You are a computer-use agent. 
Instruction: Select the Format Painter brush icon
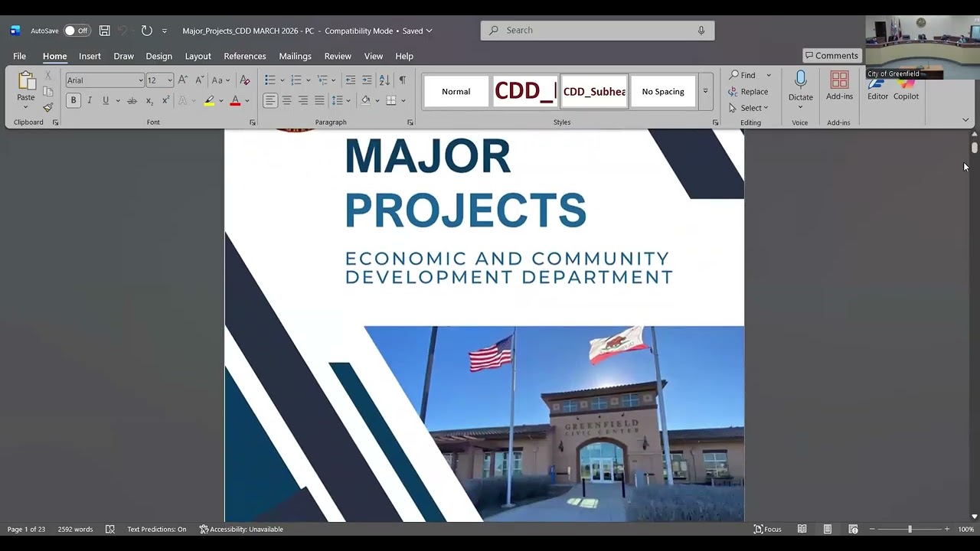[x=48, y=108]
